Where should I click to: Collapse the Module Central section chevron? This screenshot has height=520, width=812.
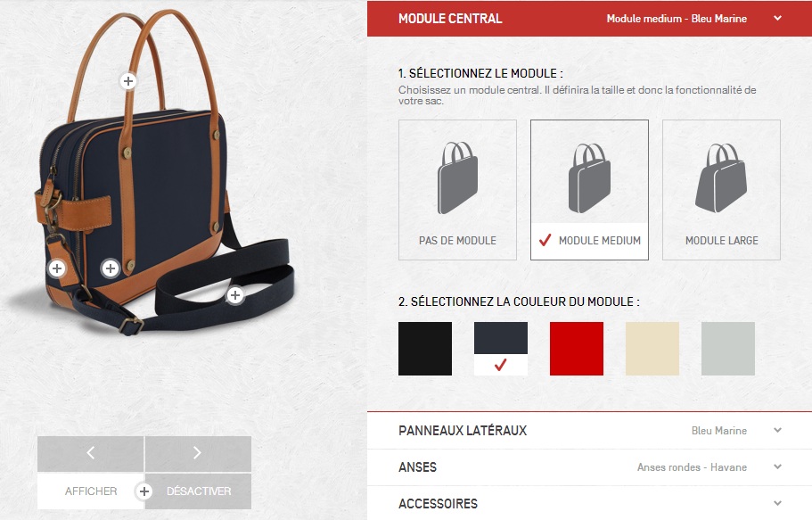(x=777, y=18)
